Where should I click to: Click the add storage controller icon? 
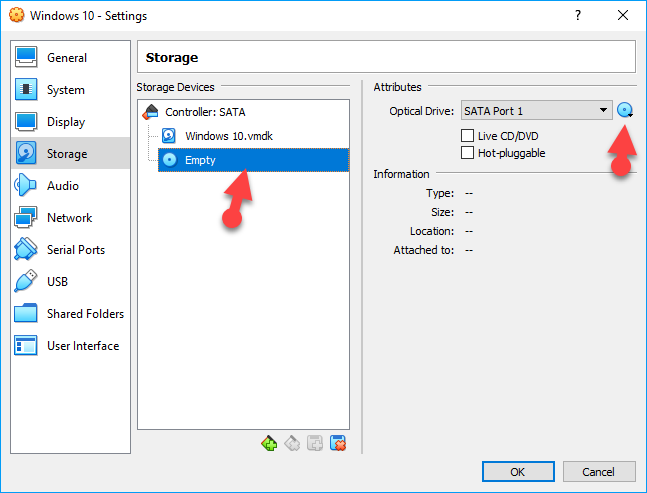coord(269,443)
